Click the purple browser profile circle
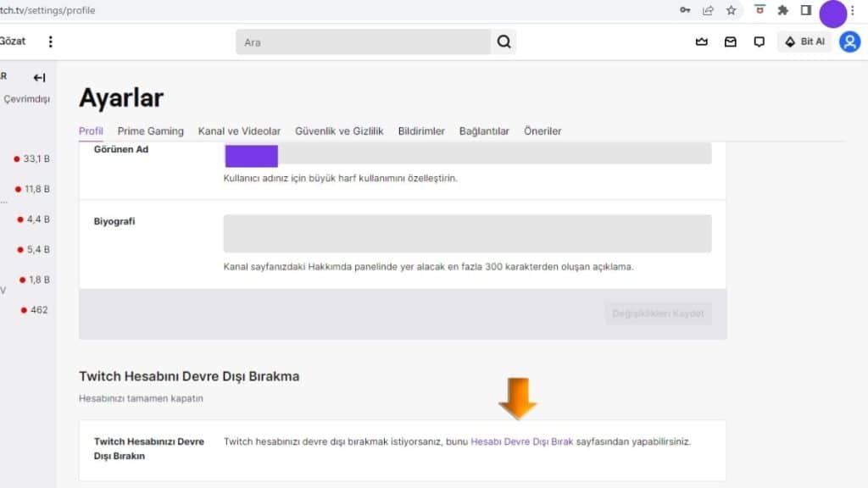This screenshot has height=488, width=868. (x=832, y=14)
